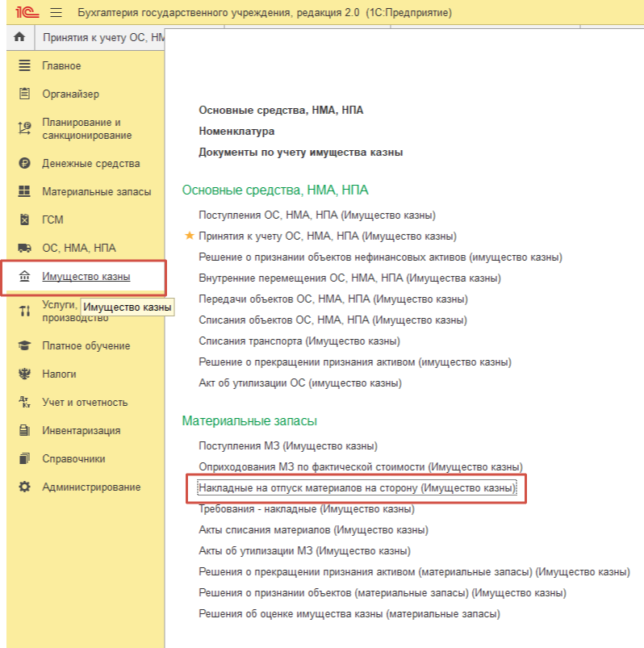Open Поступления ОС, НМА, НПА (Имущество казны)
The width and height of the screenshot is (644, 648).
click(x=317, y=215)
